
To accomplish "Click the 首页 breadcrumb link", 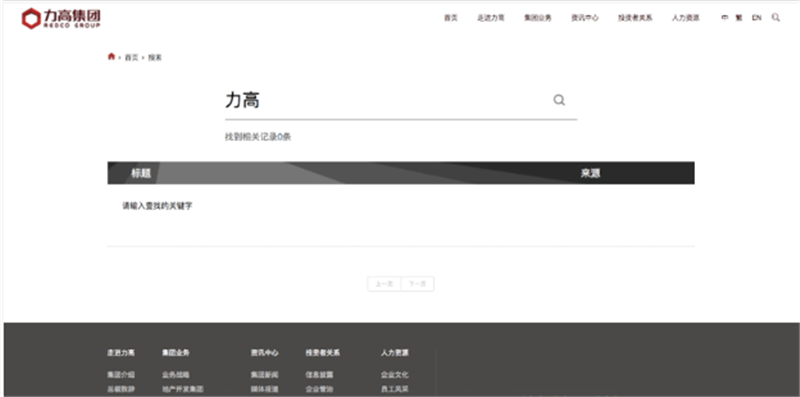I will pos(132,58).
